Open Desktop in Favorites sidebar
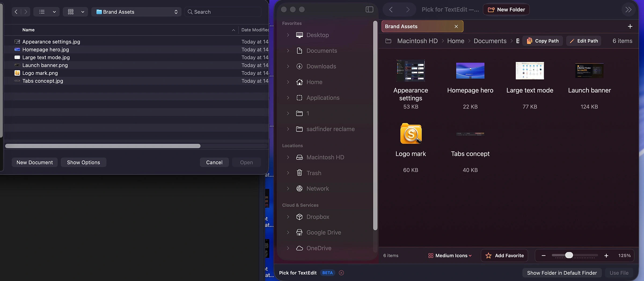Viewport: 644px width, 281px height. pos(317,35)
